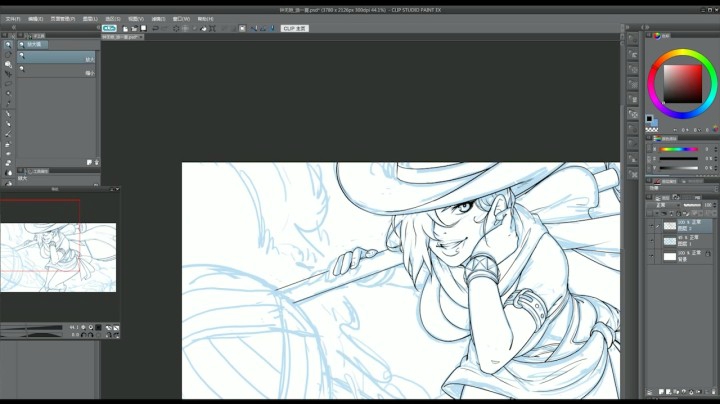Click the navigator zoom slider
The height and width of the screenshot is (404, 720).
[31, 327]
